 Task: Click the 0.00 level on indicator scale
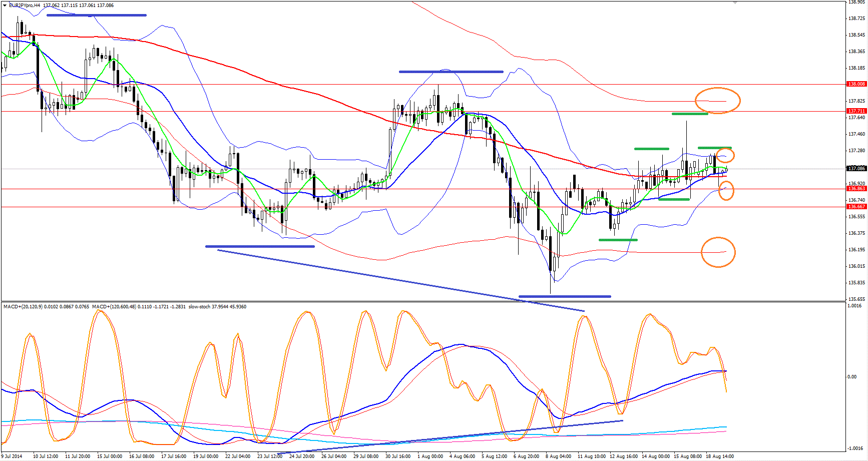coord(851,377)
